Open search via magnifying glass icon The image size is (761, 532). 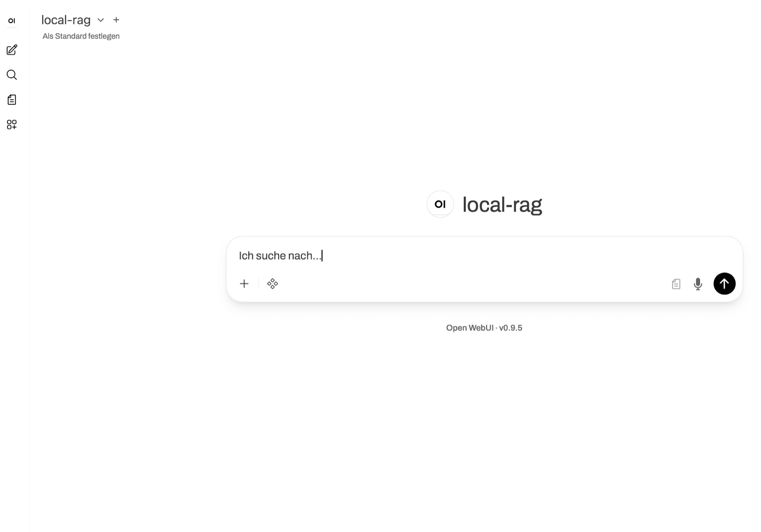[x=12, y=75]
